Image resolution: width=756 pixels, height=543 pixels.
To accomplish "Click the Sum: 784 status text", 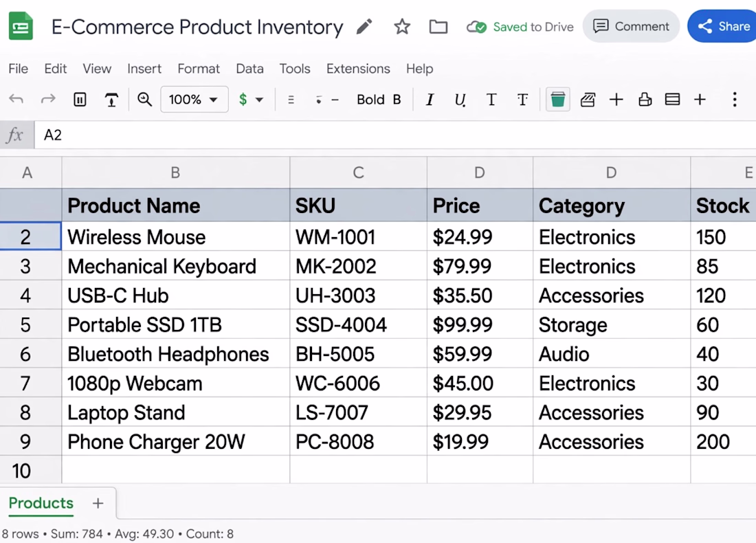I will [77, 534].
